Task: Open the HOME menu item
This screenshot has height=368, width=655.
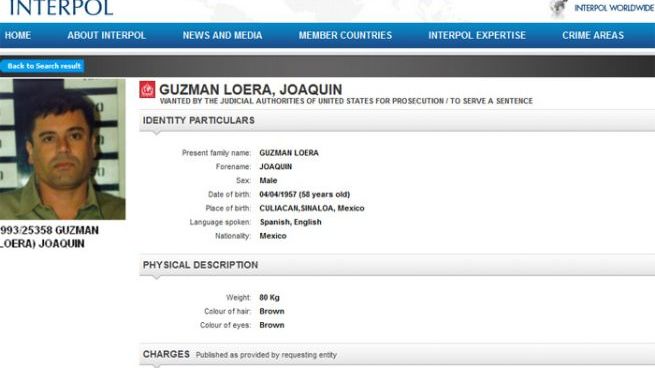Action: [x=18, y=36]
